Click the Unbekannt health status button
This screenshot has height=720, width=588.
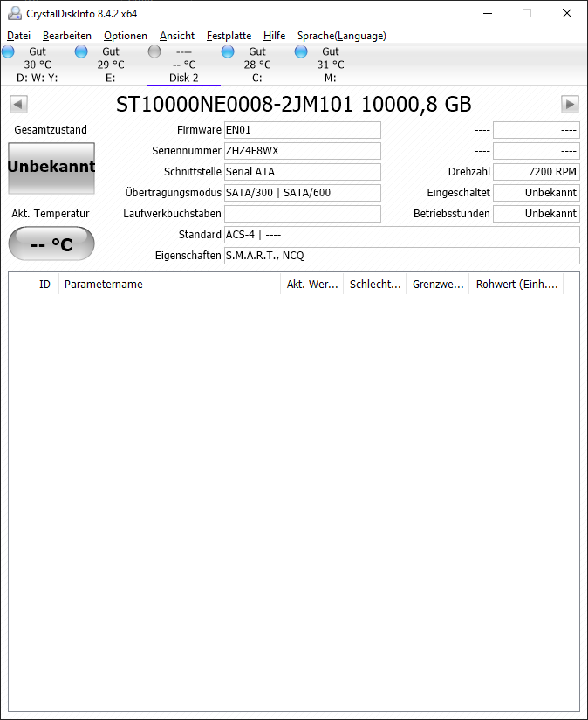(x=51, y=168)
